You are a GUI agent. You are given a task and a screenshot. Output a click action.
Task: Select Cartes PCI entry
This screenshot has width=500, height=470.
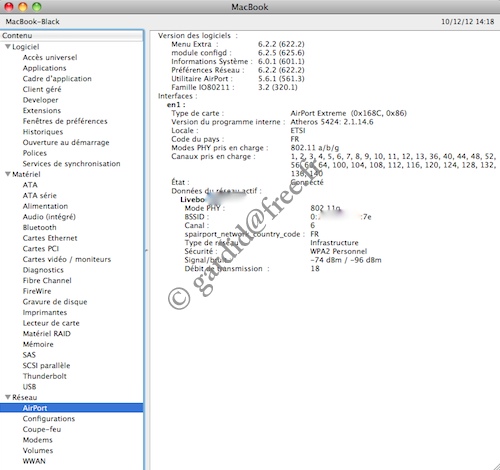coord(41,249)
